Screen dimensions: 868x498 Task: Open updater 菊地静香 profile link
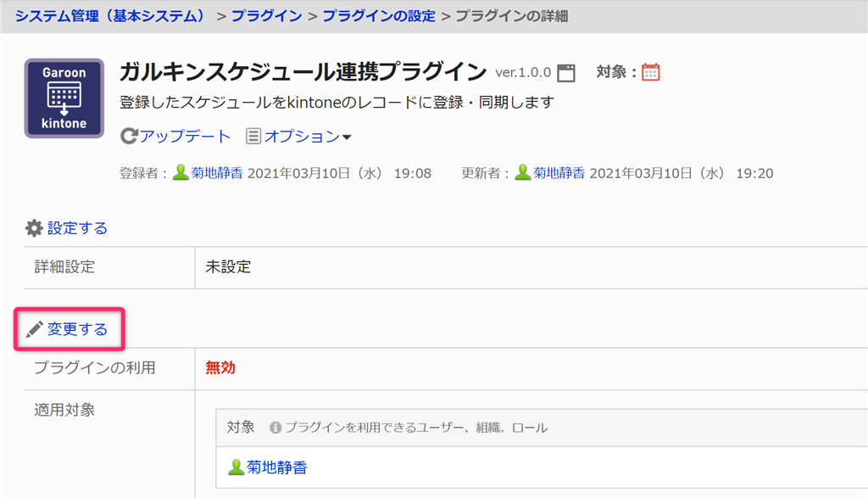(x=559, y=173)
